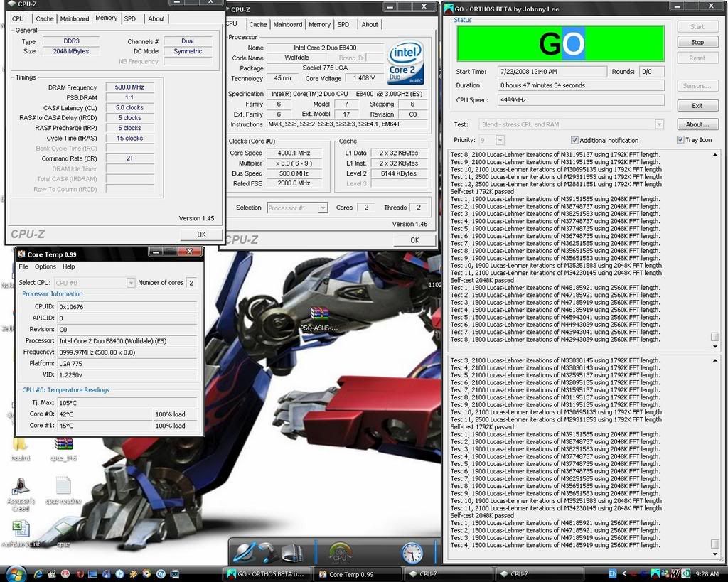Open the Test type dropdown in ORTHOS
Image resolution: width=728 pixels, height=582 pixels.
(659, 124)
